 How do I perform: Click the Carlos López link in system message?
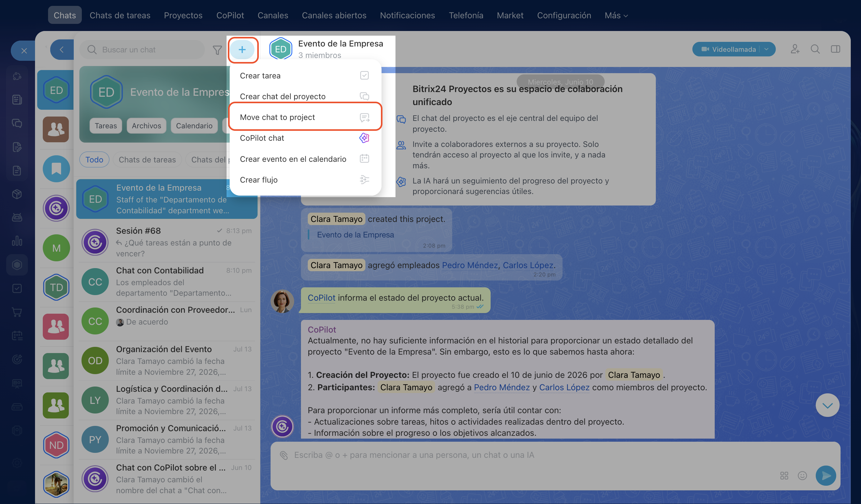(528, 265)
